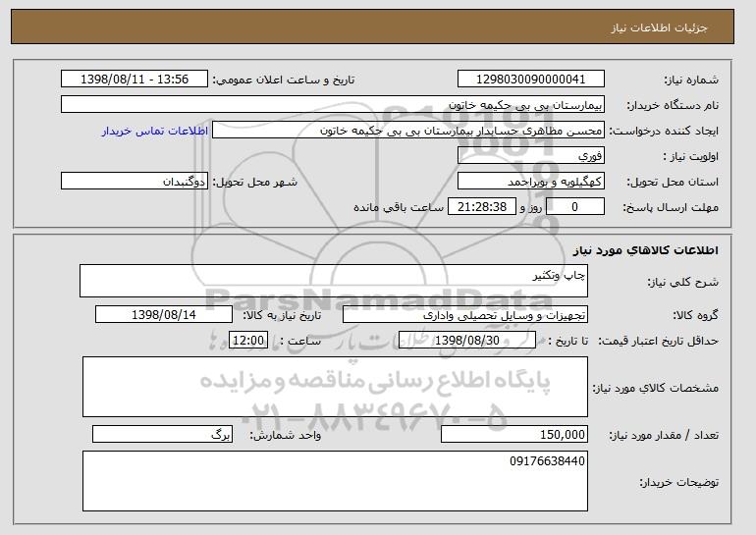Click the label شهر محل تحویل

(x=255, y=183)
